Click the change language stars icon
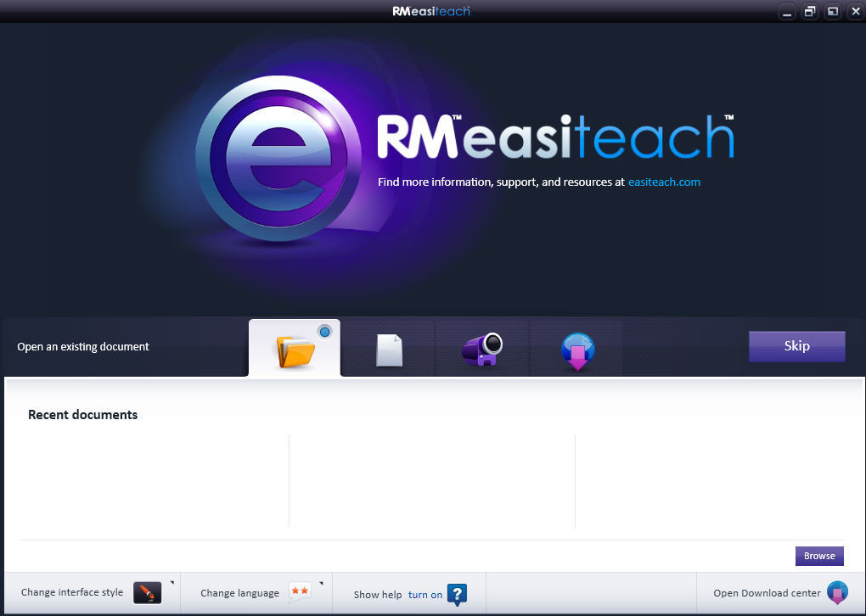Screen dimensions: 866x616 click(300, 592)
